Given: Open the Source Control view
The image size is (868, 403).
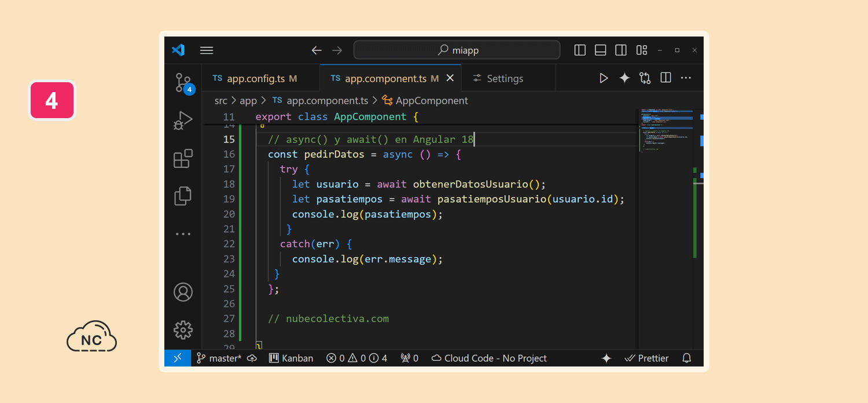Looking at the screenshot, I should (183, 83).
